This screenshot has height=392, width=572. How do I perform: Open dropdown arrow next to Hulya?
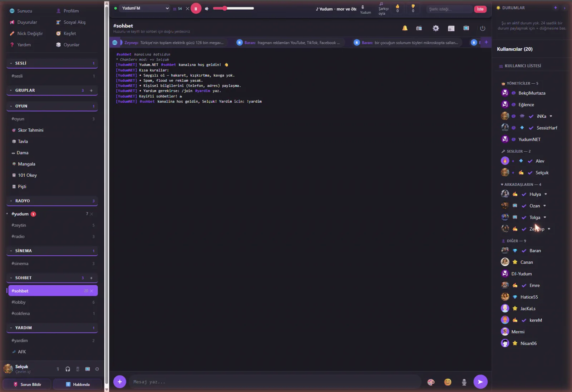pyautogui.click(x=546, y=194)
